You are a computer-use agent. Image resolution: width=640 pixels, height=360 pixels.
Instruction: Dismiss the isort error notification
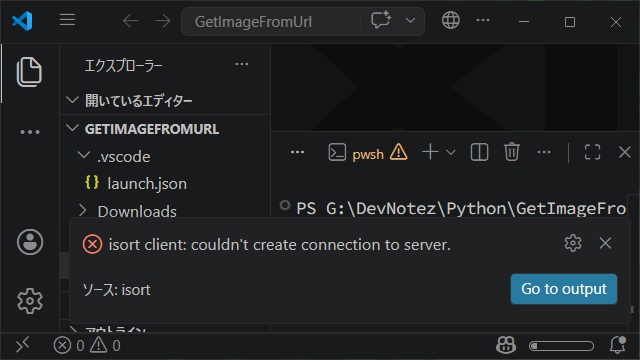pos(605,243)
